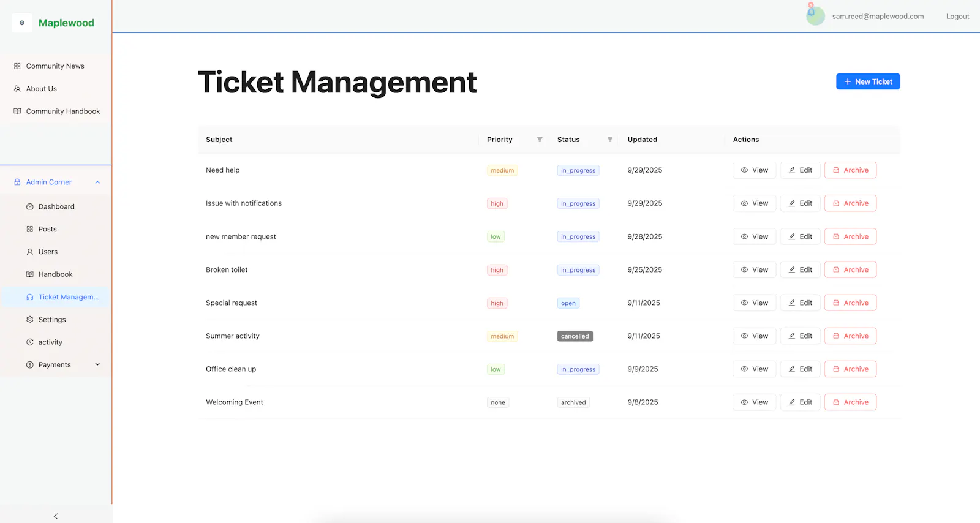The image size is (980, 523).
Task: Click the Handbook book icon in Admin Corner
Action: click(29, 275)
